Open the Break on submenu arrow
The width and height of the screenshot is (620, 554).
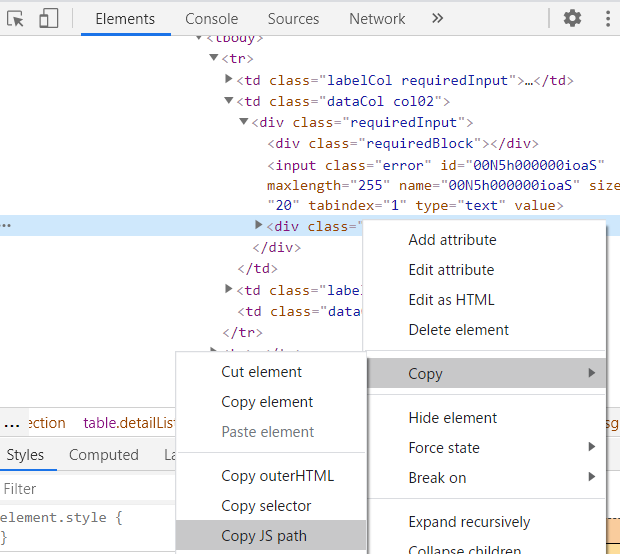click(x=592, y=477)
